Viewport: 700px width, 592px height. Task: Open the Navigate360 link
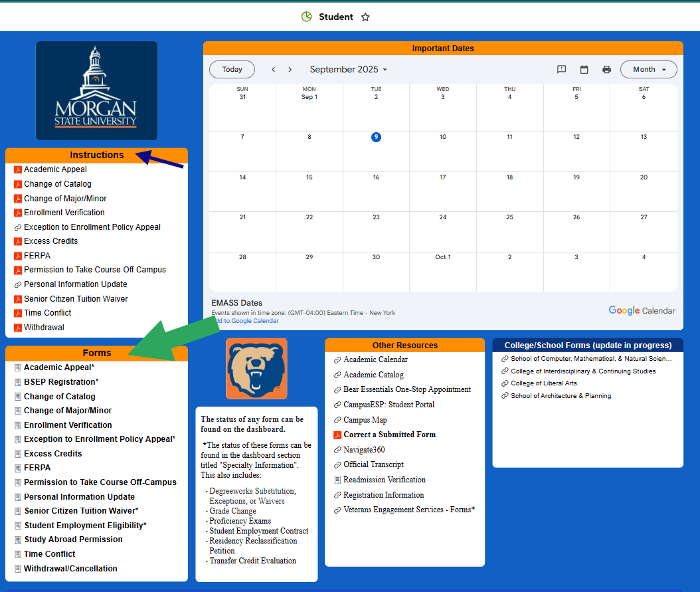pyautogui.click(x=365, y=450)
